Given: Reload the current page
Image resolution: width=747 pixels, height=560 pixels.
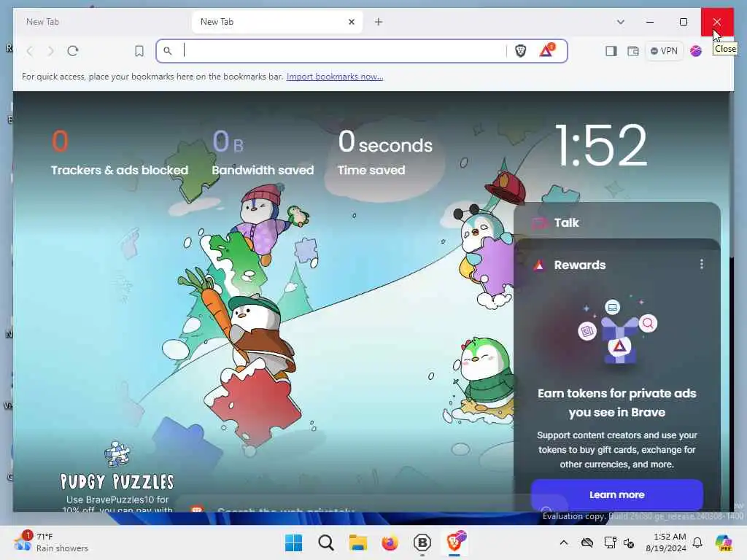Looking at the screenshot, I should [x=73, y=51].
